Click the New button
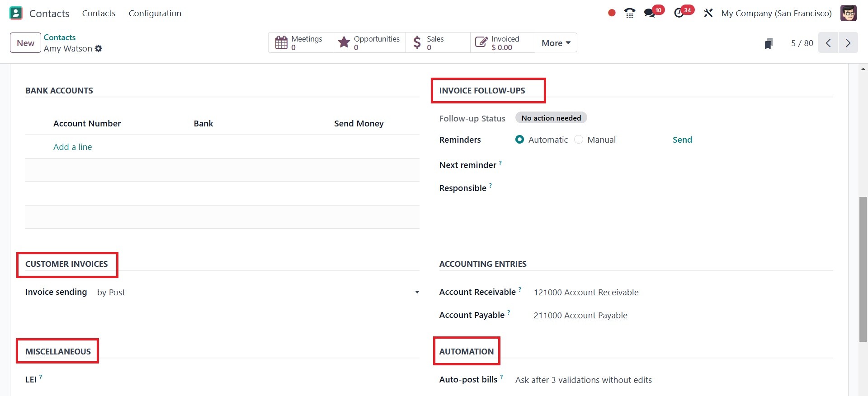This screenshot has width=868, height=396. point(25,43)
